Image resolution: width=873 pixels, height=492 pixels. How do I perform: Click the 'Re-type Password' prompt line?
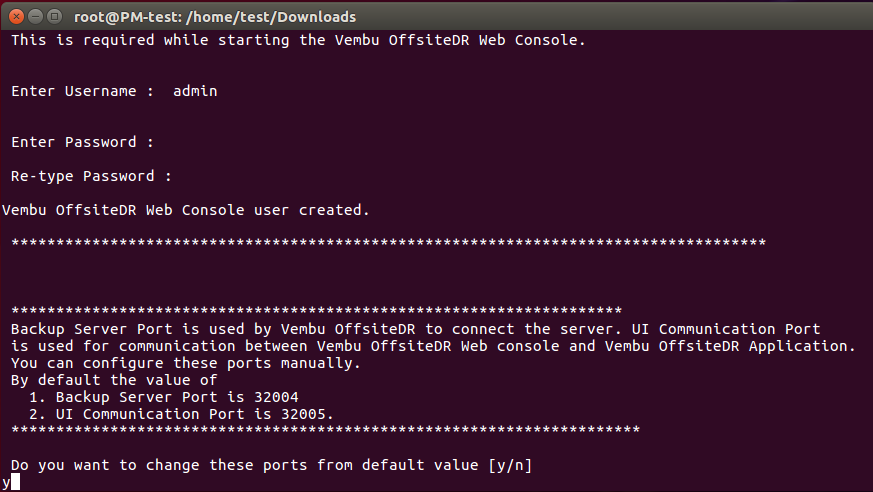pyautogui.click(x=91, y=176)
